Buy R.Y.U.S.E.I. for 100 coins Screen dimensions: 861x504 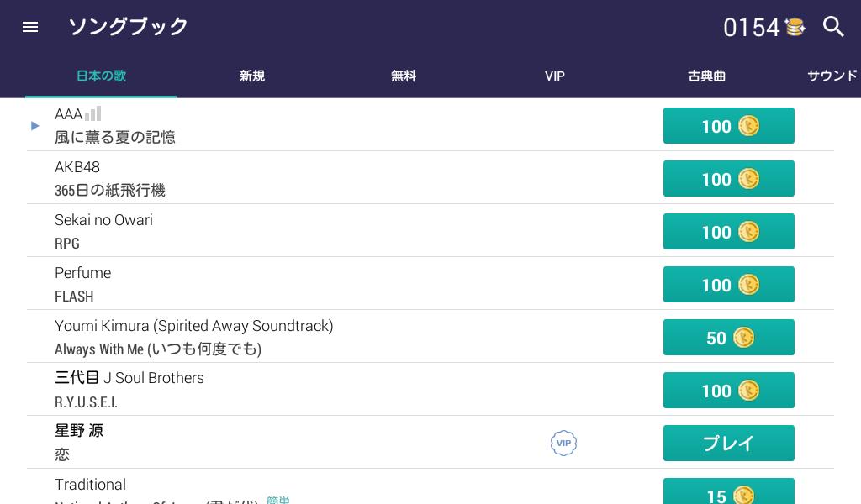tap(729, 390)
